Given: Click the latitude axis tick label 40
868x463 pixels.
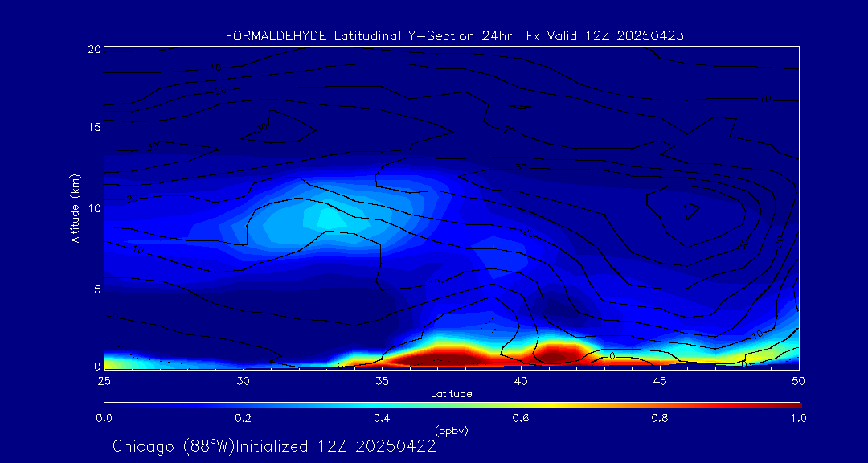Looking at the screenshot, I should point(520,381).
